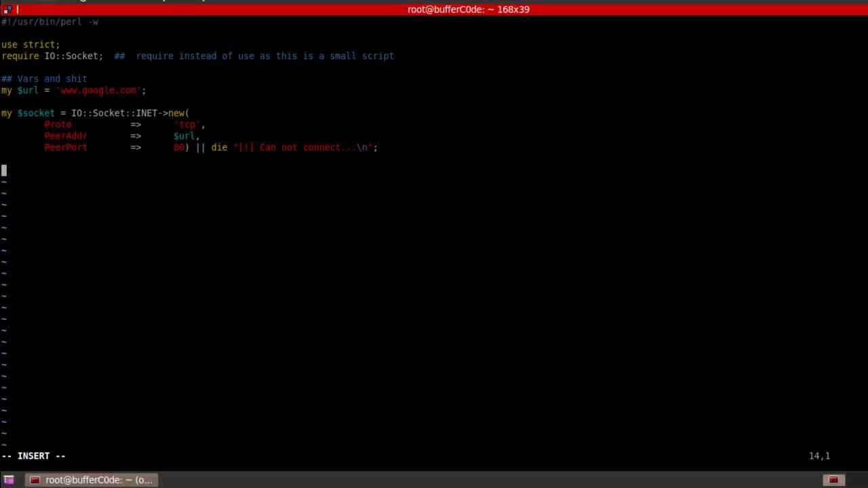Viewport: 868px width, 488px height.
Task: Click the window title 'root@bufferC0de: ~ 168x39'
Action: click(x=468, y=9)
